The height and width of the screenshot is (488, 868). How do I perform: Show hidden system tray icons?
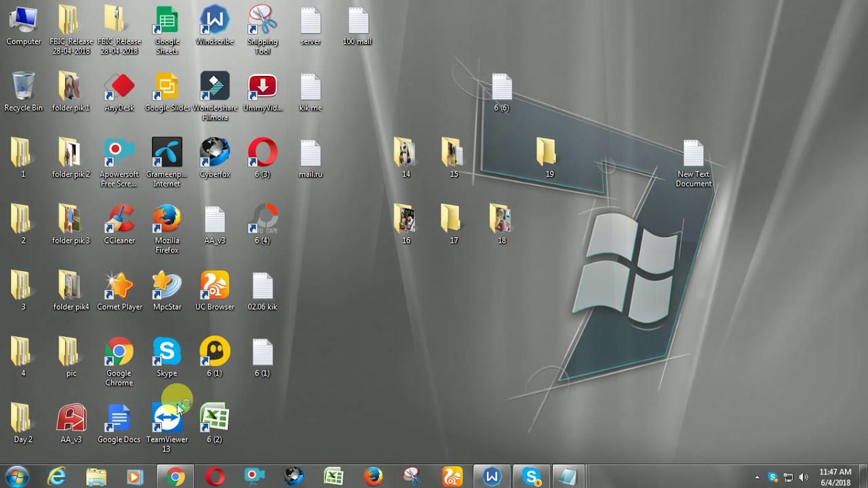tap(757, 477)
